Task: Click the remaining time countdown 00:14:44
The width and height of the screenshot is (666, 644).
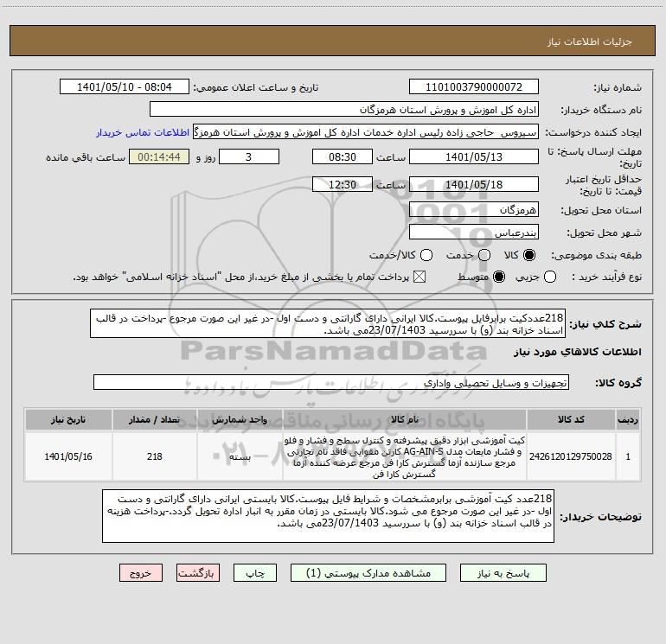Action: point(159,156)
